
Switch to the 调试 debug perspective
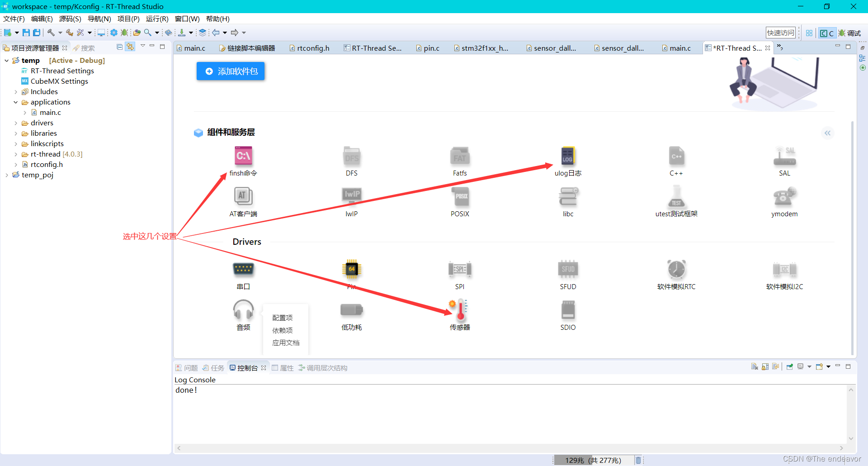(x=849, y=33)
